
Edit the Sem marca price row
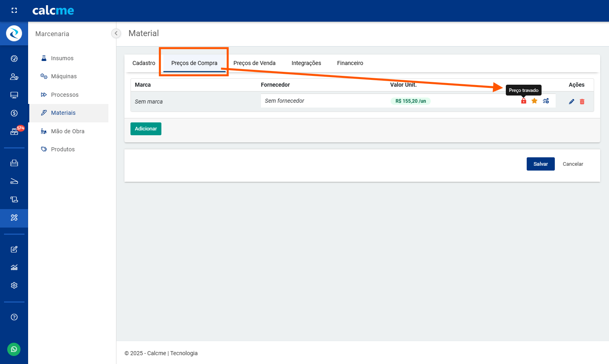coord(571,102)
